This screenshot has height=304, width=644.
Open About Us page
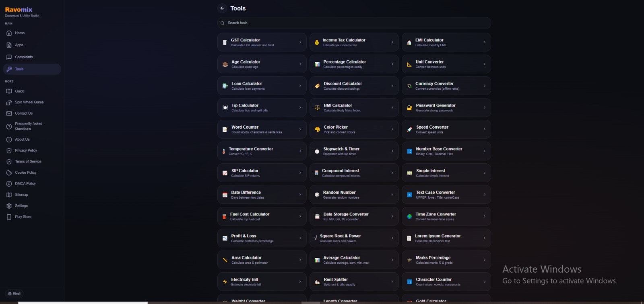tap(32, 140)
